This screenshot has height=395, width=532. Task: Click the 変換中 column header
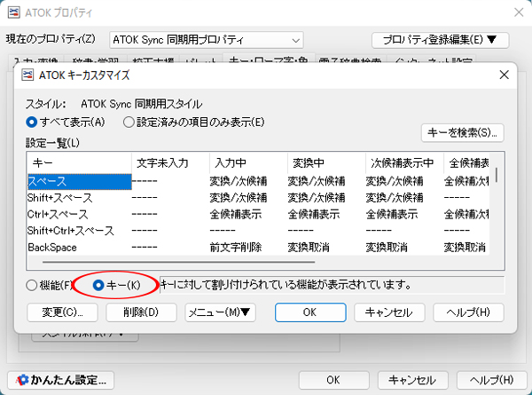point(326,163)
